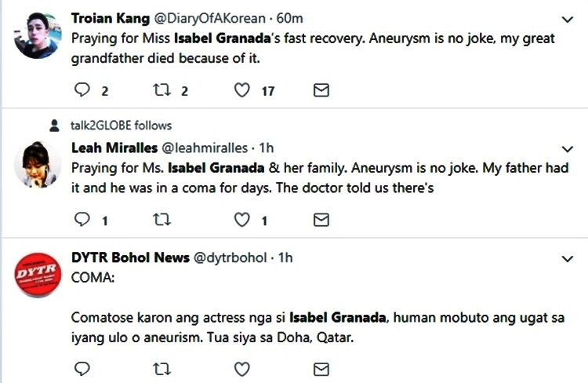Open more options for Troian Kang's tweet

tap(568, 18)
